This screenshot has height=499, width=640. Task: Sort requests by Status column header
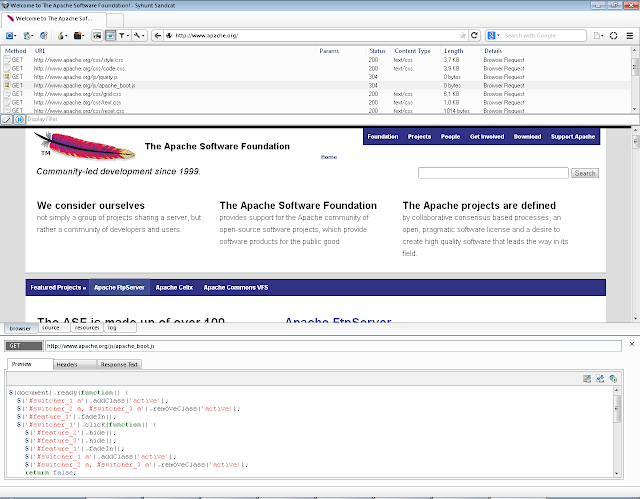point(377,51)
